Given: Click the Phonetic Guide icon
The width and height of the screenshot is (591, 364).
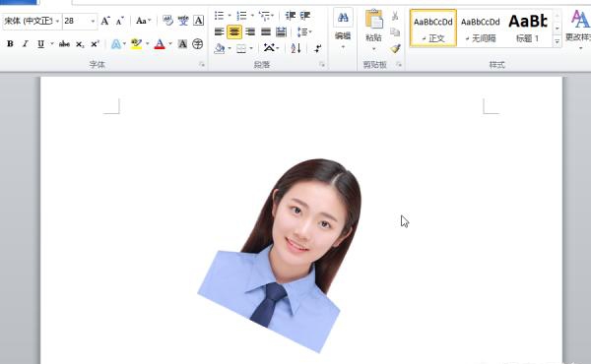Looking at the screenshot, I should (x=183, y=21).
